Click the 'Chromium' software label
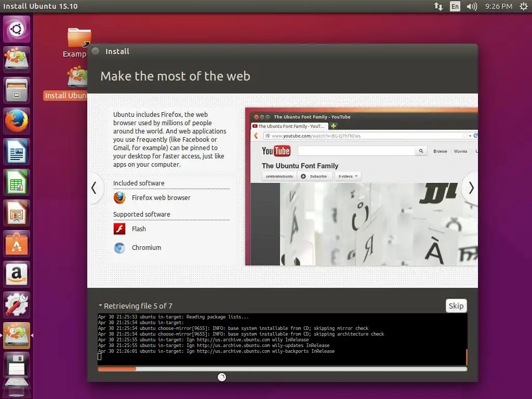Viewport: 532px width, 399px height. [147, 248]
